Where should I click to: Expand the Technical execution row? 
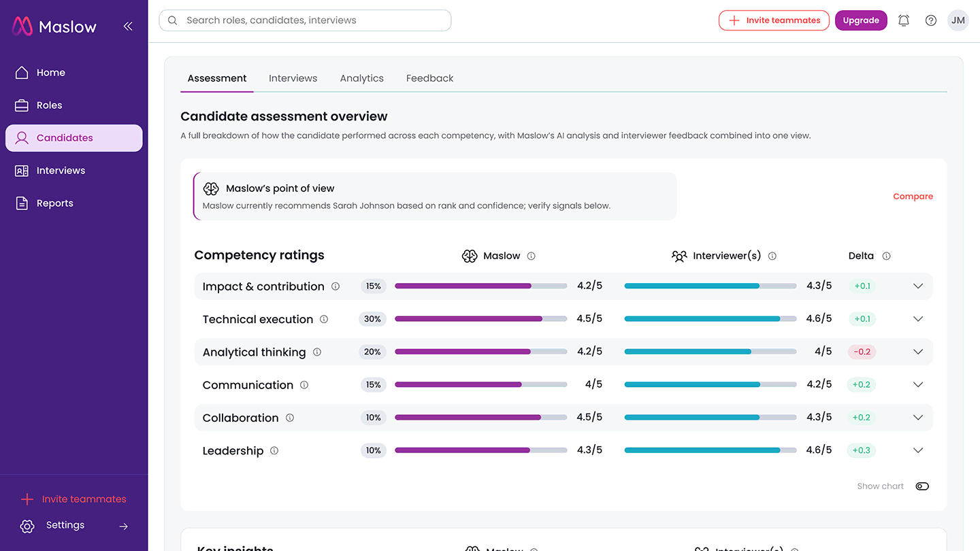pyautogui.click(x=918, y=319)
